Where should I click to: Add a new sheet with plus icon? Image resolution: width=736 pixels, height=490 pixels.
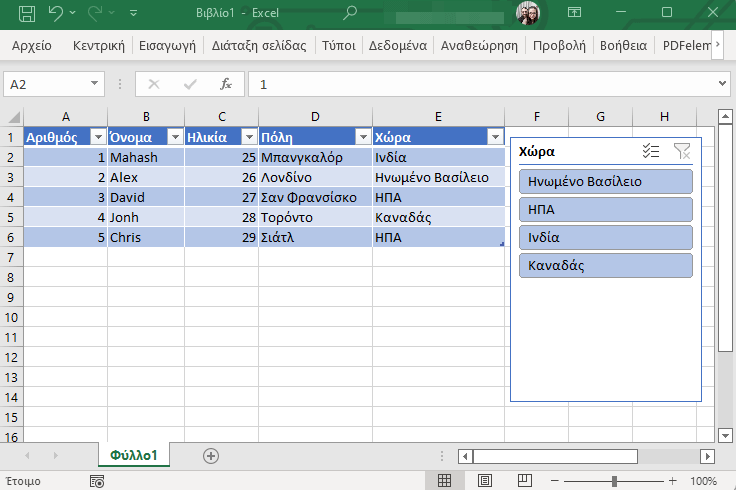[210, 455]
